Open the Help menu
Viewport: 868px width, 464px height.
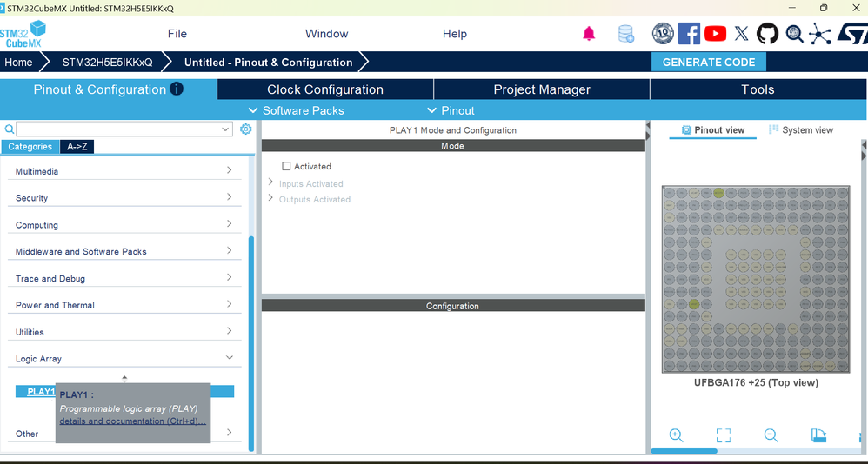coord(455,34)
